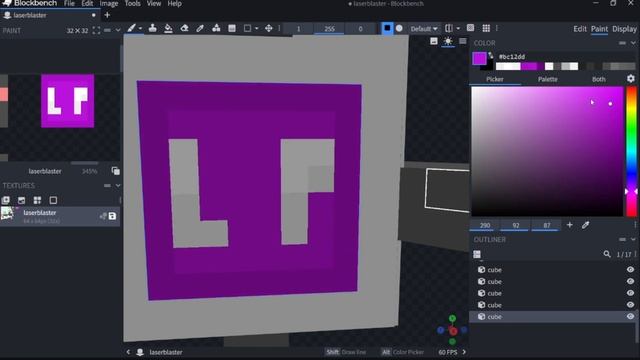The height and width of the screenshot is (360, 640).
Task: Select the Eraser tool
Action: [x=184, y=28]
